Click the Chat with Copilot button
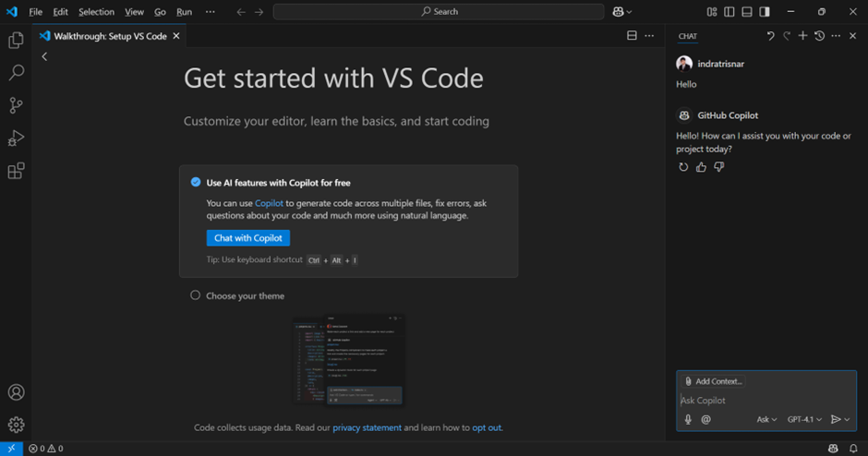 pyautogui.click(x=248, y=238)
